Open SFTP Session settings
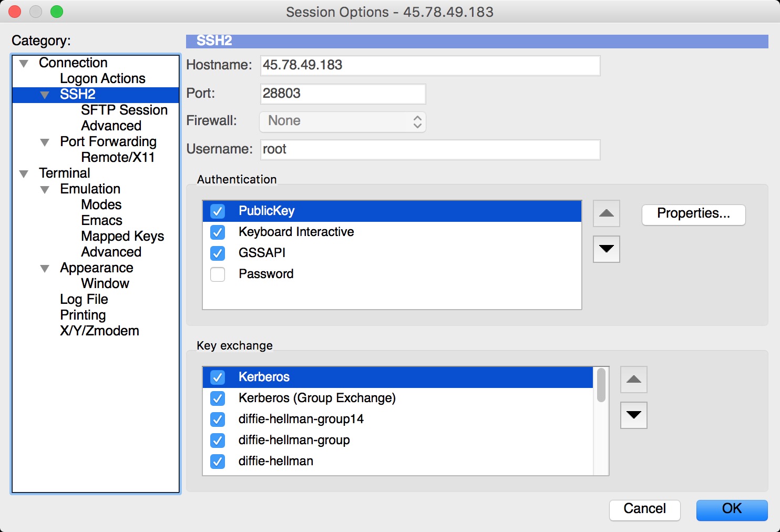Image resolution: width=780 pixels, height=532 pixels. click(125, 110)
